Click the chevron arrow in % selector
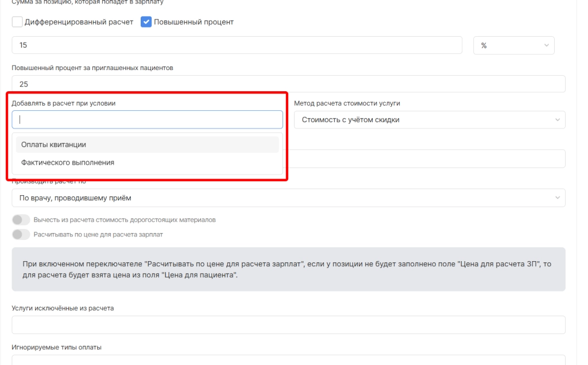Screen dimensions: 588x365 (545, 45)
